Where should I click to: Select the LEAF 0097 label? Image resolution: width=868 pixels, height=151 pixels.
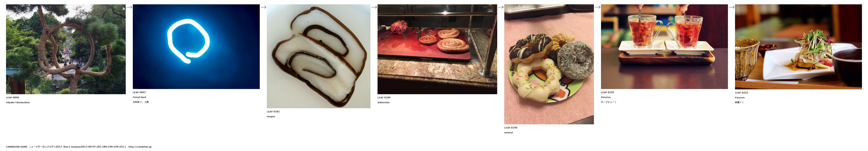pyautogui.click(x=139, y=92)
